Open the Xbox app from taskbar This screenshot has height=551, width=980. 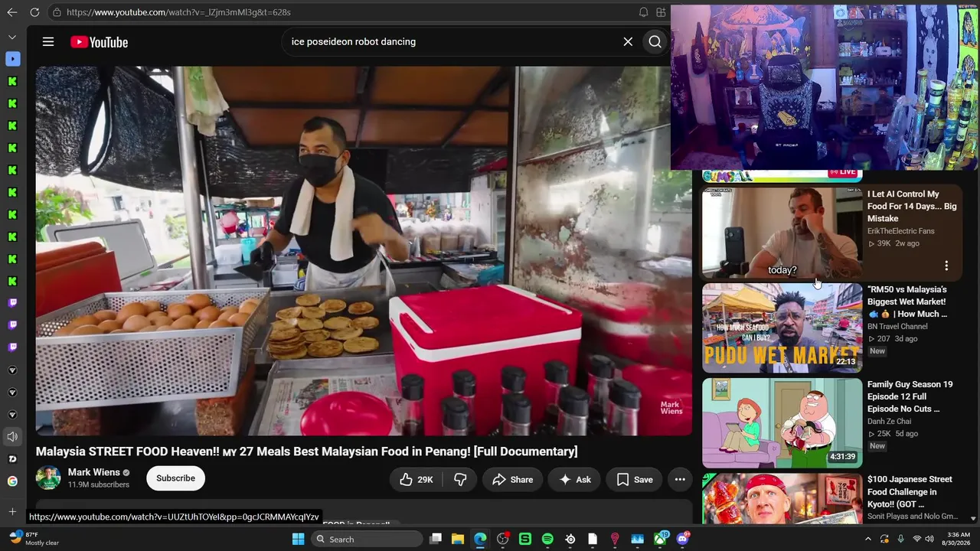(660, 540)
